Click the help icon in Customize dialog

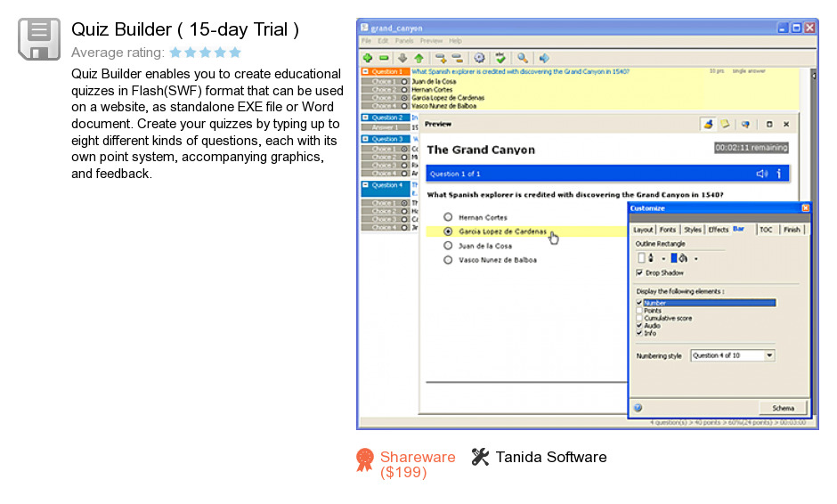click(x=638, y=408)
